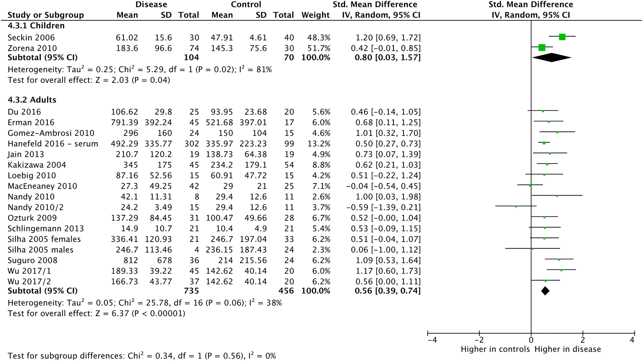
Task: Click Seckin 2006 weight '48.3%'
Action: 319,38
